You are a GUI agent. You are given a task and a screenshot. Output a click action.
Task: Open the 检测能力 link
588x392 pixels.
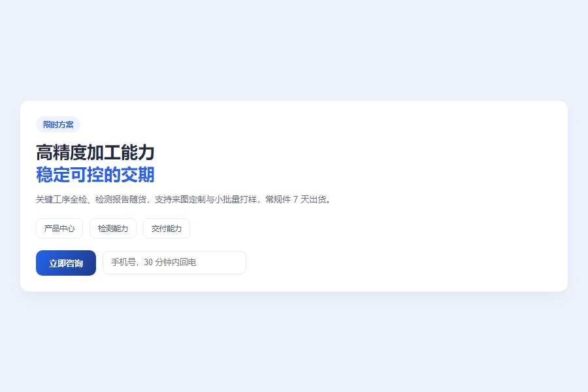[x=113, y=229]
